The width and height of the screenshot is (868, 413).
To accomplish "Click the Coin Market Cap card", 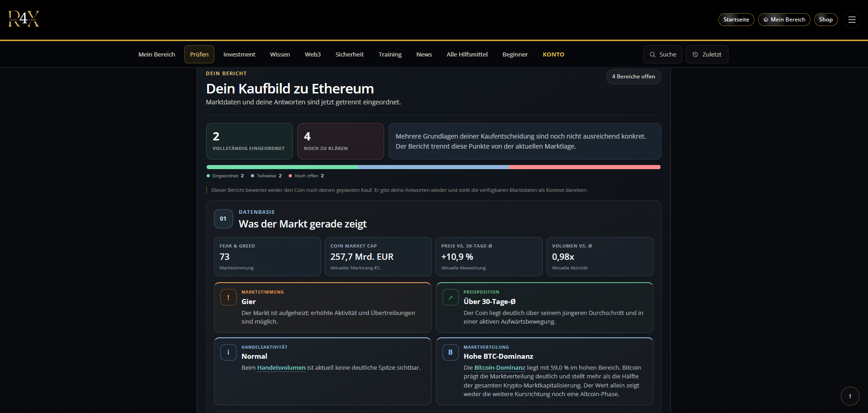I will click(x=378, y=257).
